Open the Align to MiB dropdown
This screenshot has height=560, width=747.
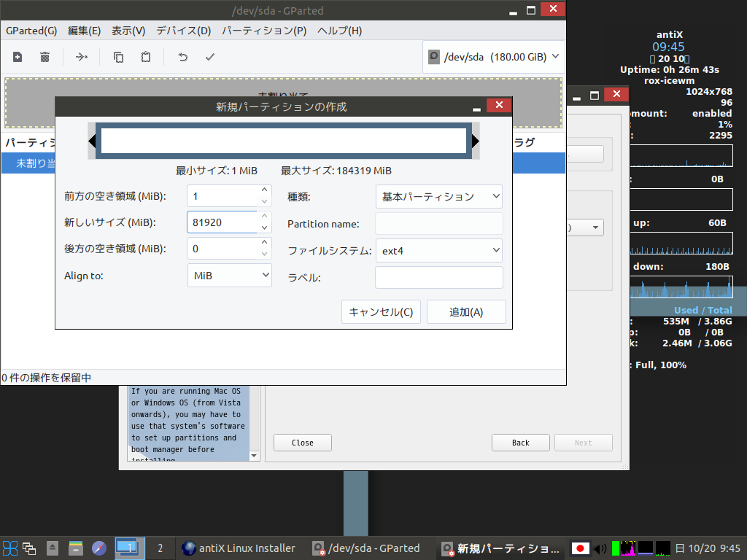(230, 275)
